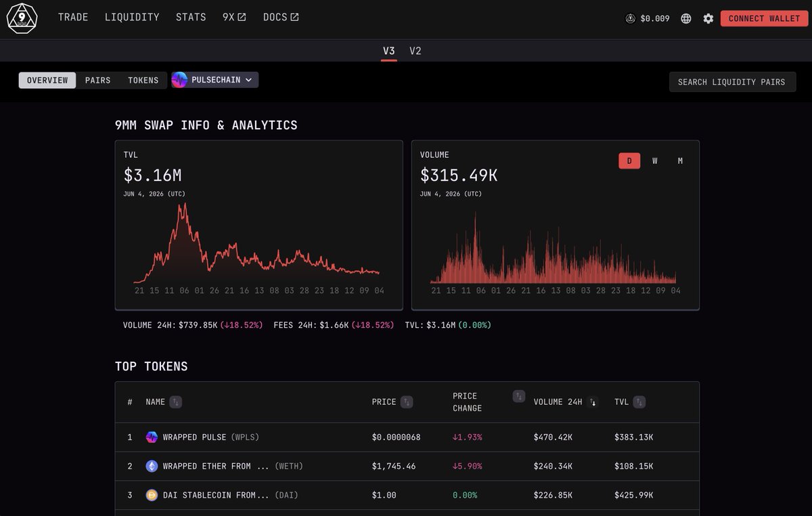The image size is (812, 516).
Task: Click DAI price change 0.00%
Action: tap(465, 495)
